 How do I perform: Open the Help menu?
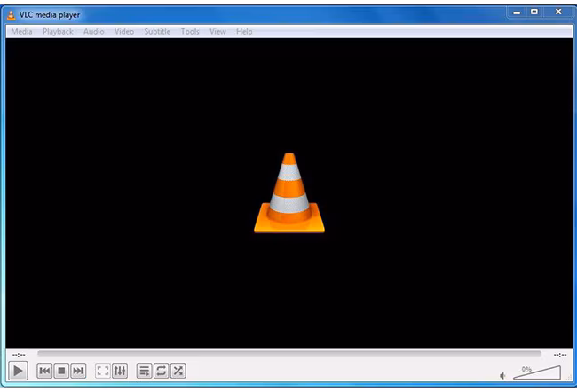click(x=244, y=32)
